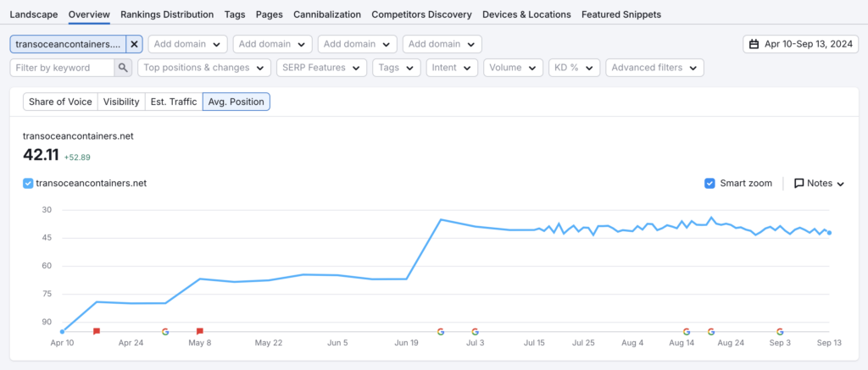
Task: Open the Volume filter dropdown
Action: click(x=513, y=68)
